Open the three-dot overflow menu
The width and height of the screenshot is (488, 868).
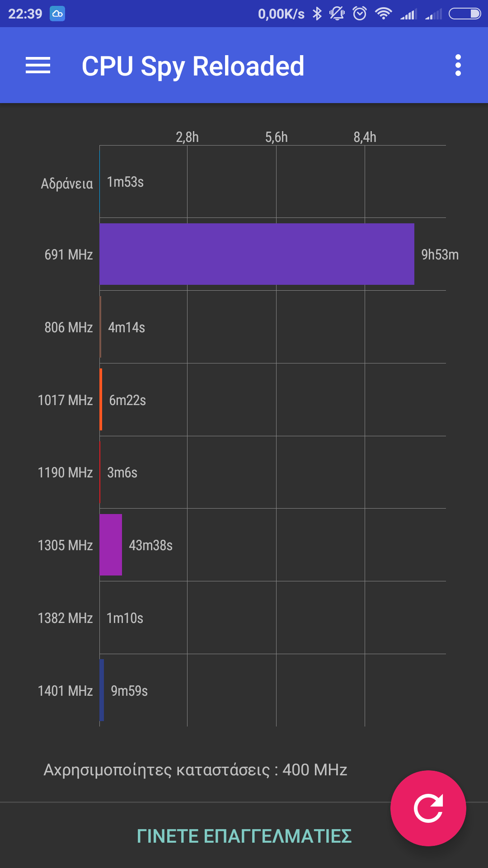coord(458,66)
